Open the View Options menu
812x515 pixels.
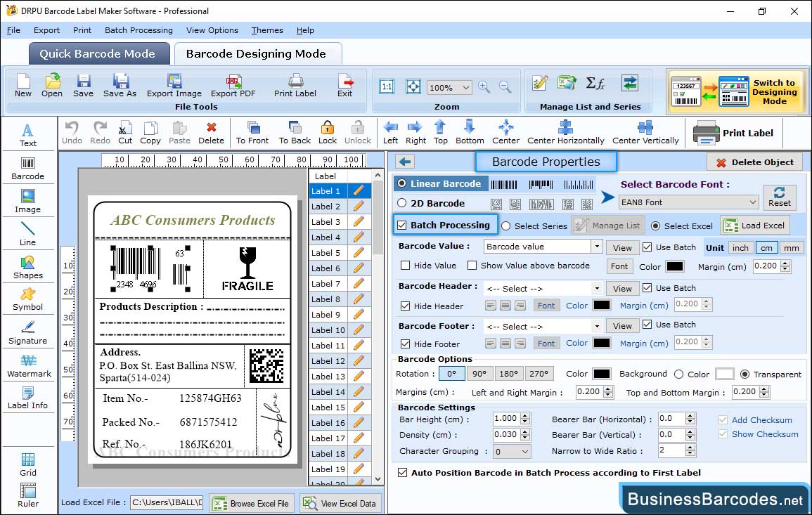[212, 30]
